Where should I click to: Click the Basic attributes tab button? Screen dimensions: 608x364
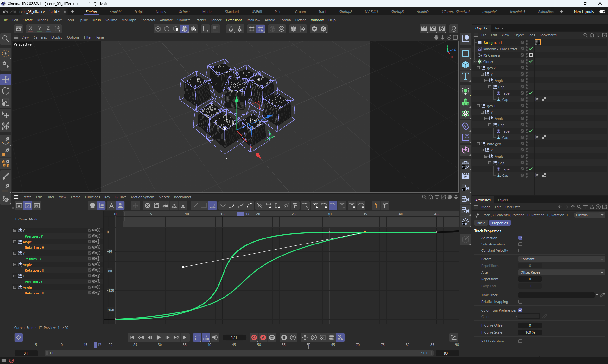click(481, 223)
